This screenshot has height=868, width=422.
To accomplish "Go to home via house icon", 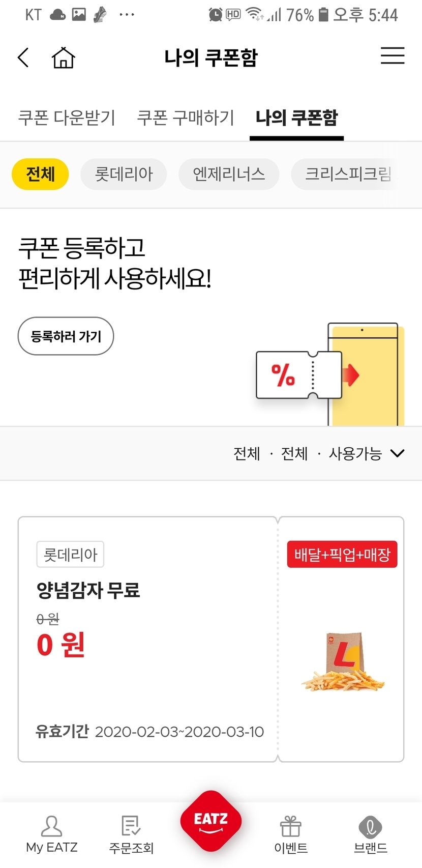I will 63,57.
